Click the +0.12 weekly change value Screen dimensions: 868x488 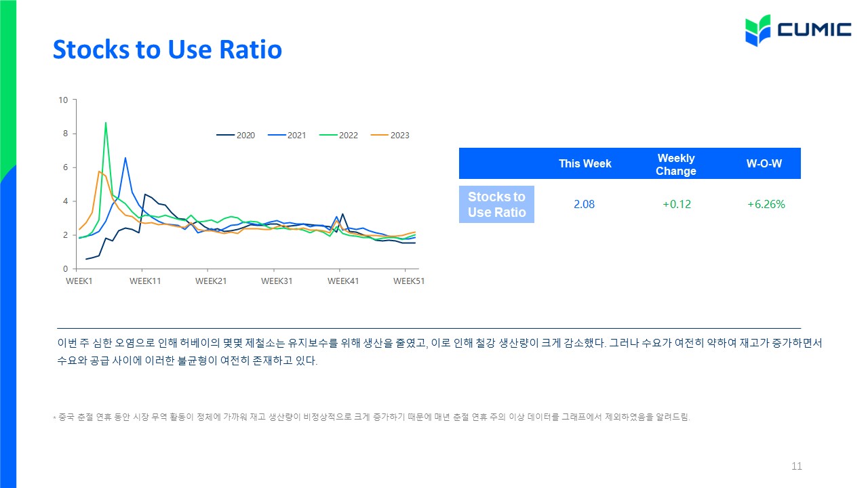click(677, 204)
